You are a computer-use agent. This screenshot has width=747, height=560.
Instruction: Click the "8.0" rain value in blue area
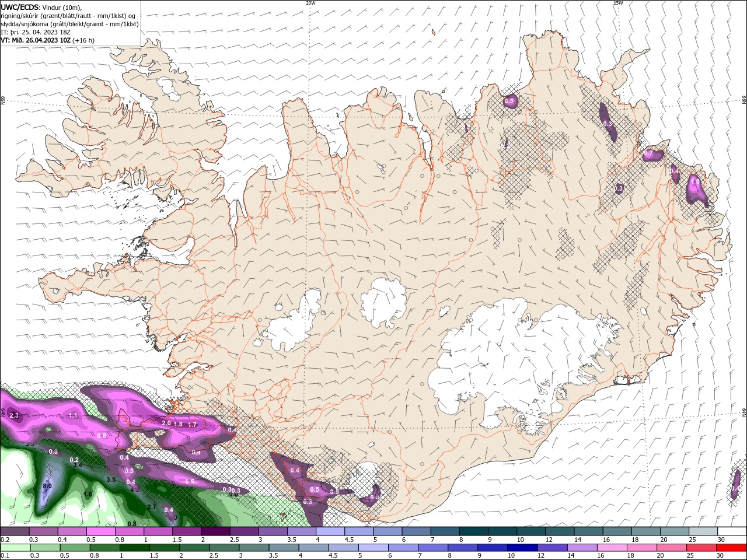pyautogui.click(x=48, y=486)
